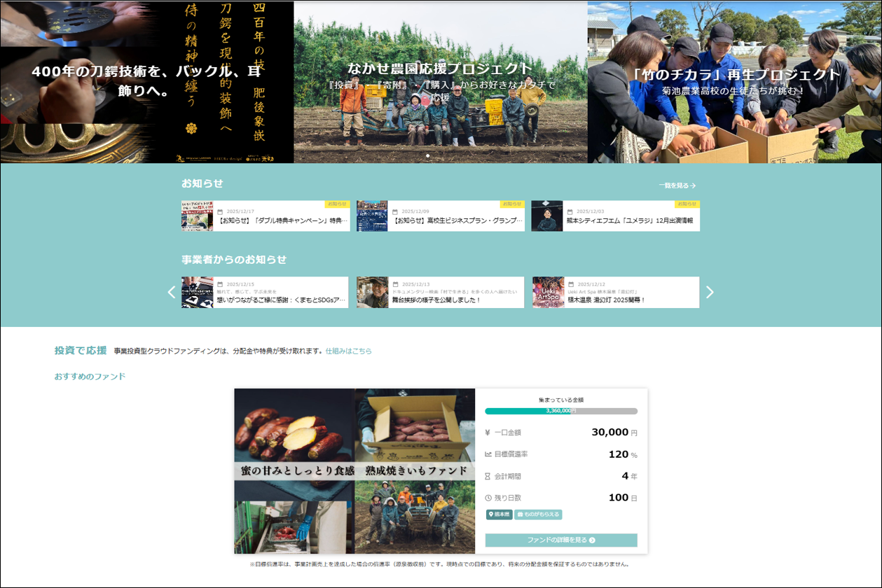Open the 舞台挨拶の様子を公開しました news card
882x588 pixels.
[440, 293]
